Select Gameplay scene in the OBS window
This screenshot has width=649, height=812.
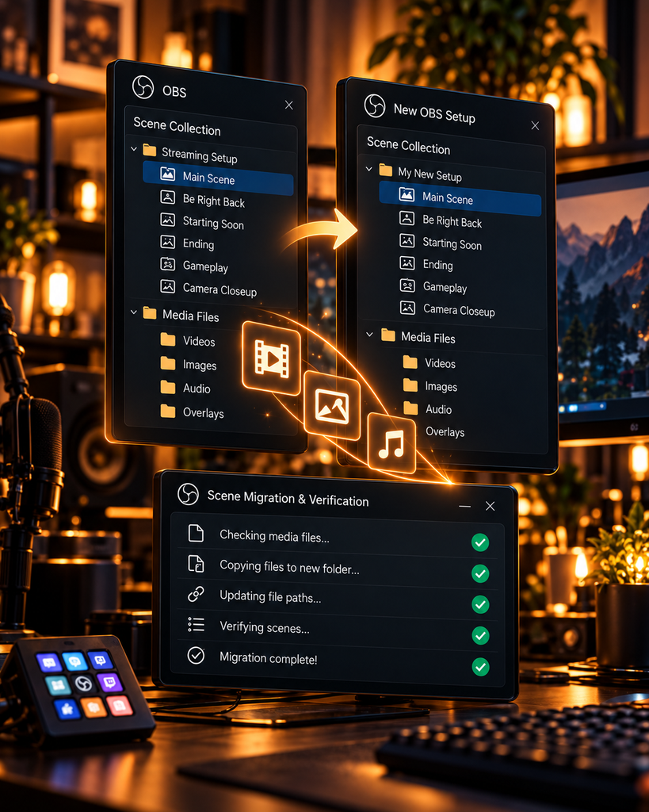click(205, 266)
